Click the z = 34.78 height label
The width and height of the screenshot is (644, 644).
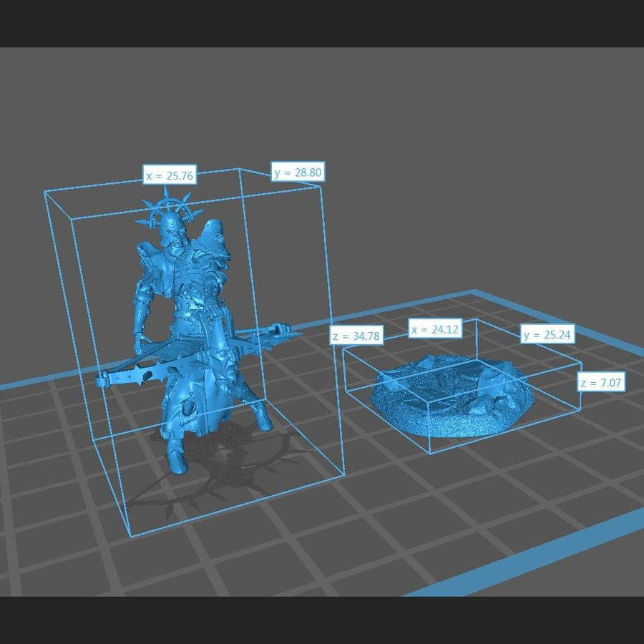pos(357,336)
